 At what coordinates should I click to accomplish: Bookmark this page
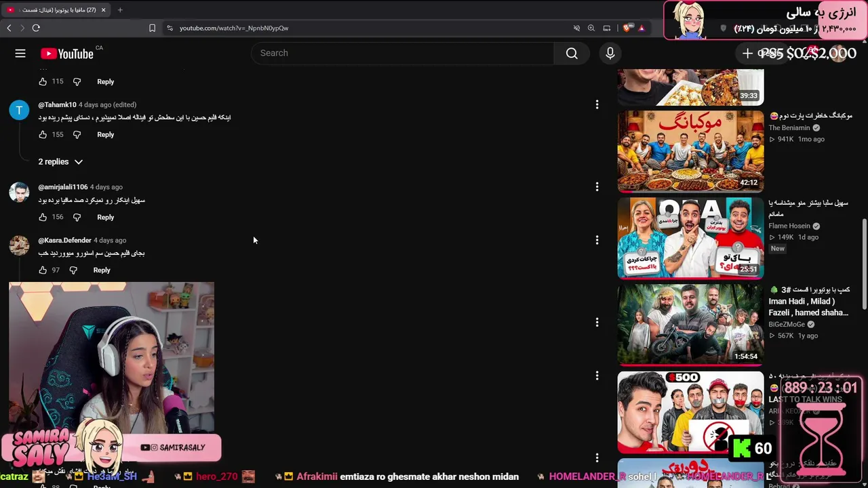[x=152, y=28]
